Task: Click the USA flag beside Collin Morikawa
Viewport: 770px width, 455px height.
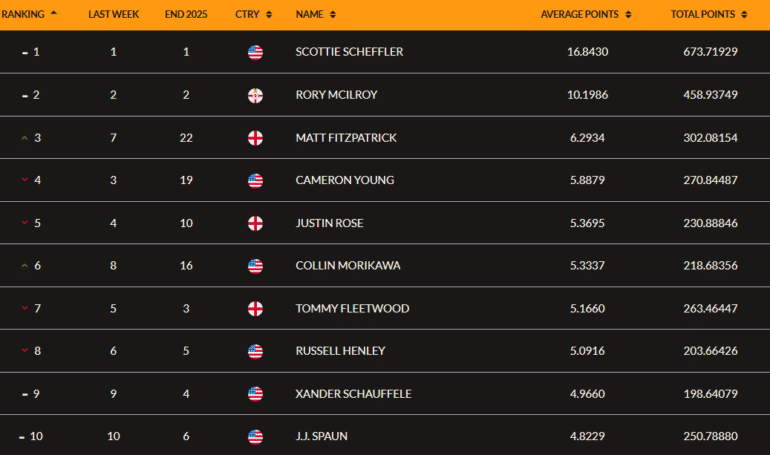Action: [x=255, y=266]
